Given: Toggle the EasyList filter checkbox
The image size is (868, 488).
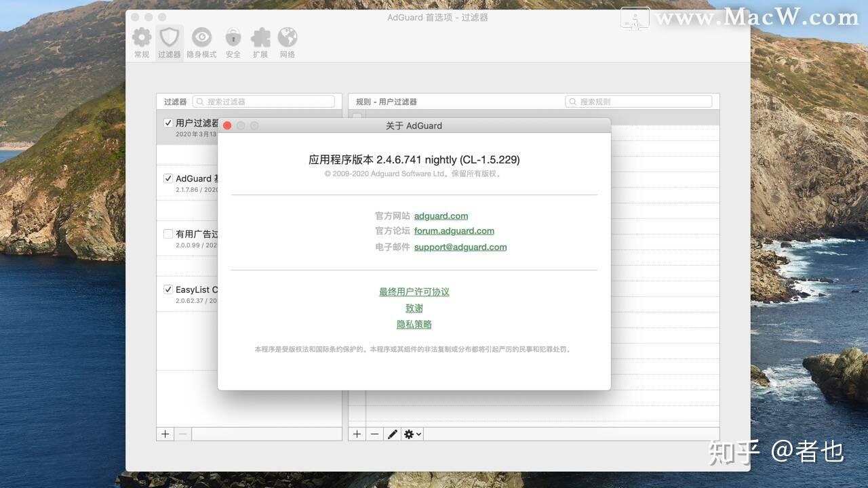Looking at the screenshot, I should pos(168,289).
